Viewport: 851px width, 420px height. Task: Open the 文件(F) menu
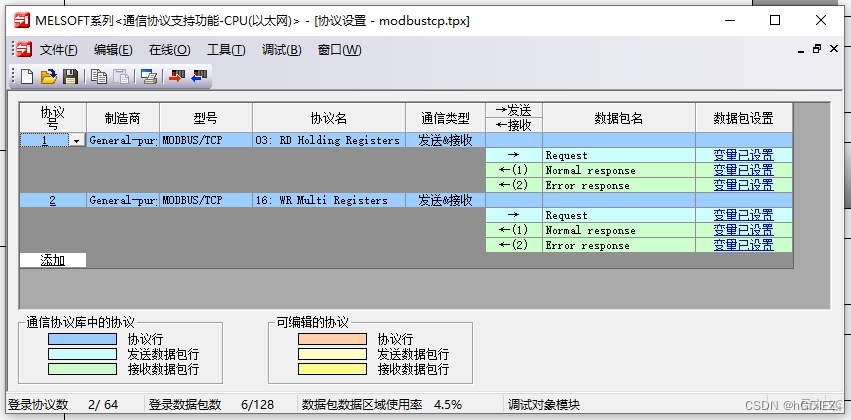pyautogui.click(x=58, y=50)
